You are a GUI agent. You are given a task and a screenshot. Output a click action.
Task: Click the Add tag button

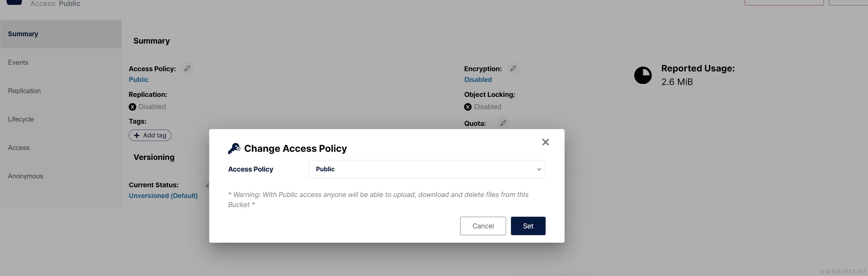(150, 135)
